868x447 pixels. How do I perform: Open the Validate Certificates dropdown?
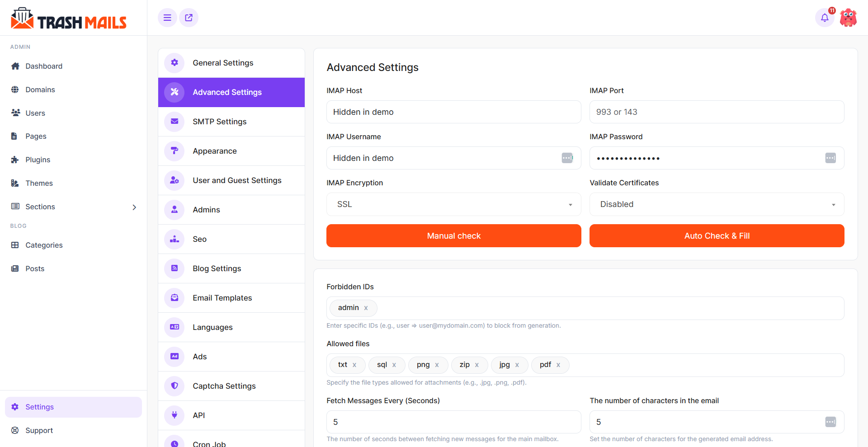pyautogui.click(x=717, y=204)
